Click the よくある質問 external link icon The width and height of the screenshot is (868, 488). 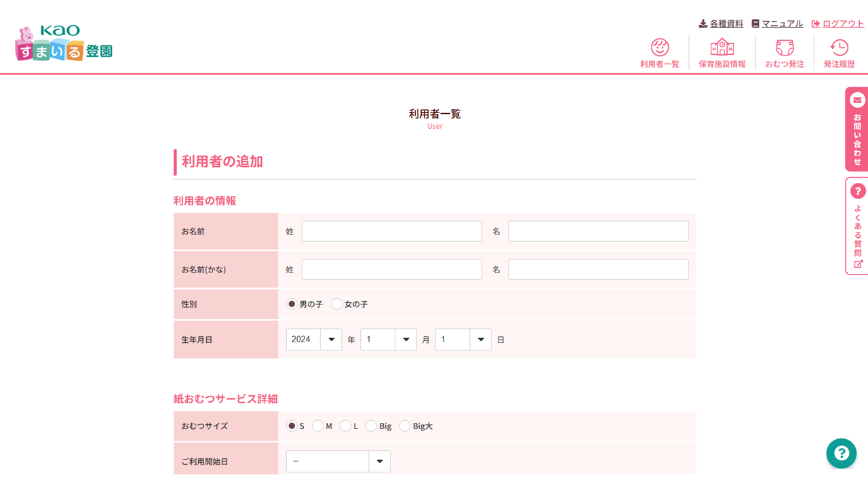coord(859,264)
